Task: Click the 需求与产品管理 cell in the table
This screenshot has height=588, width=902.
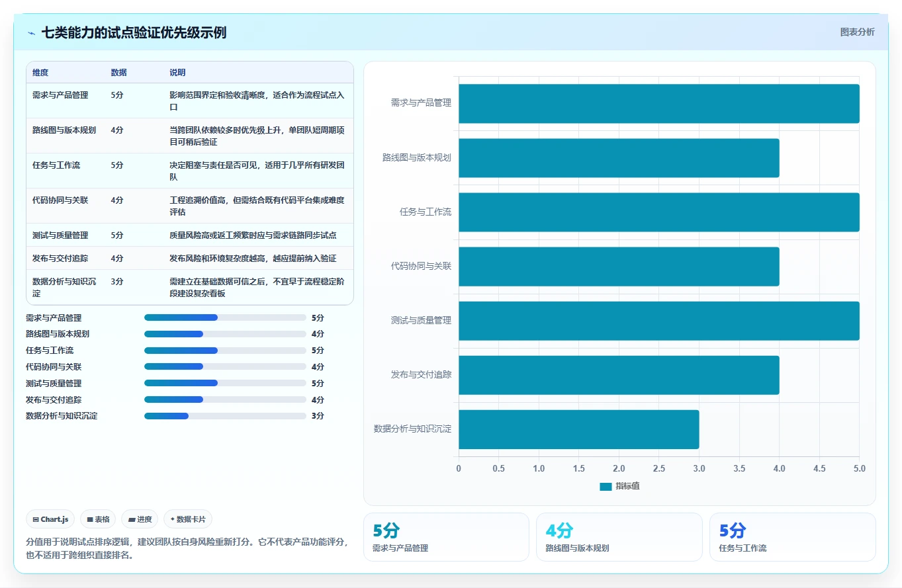Action: click(60, 95)
